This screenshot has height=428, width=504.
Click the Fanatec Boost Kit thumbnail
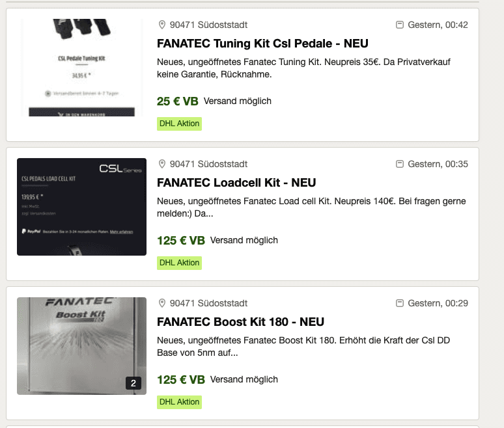81,346
